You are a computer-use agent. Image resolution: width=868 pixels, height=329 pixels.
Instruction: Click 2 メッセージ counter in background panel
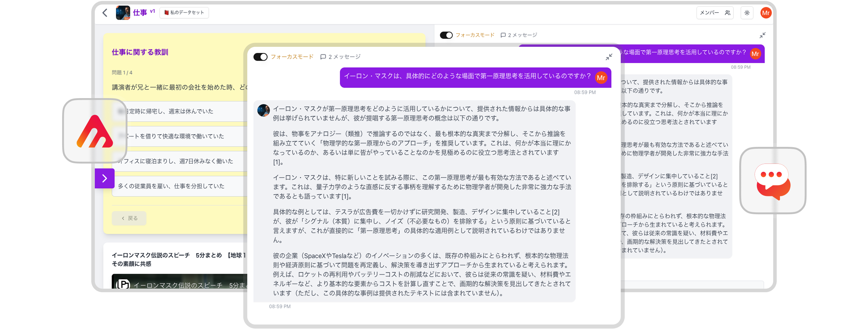[x=519, y=35]
